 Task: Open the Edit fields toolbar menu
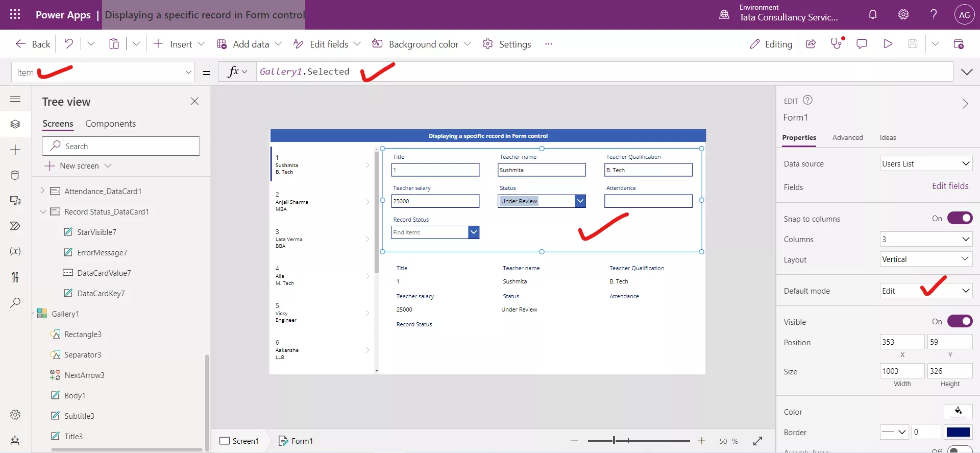[327, 44]
